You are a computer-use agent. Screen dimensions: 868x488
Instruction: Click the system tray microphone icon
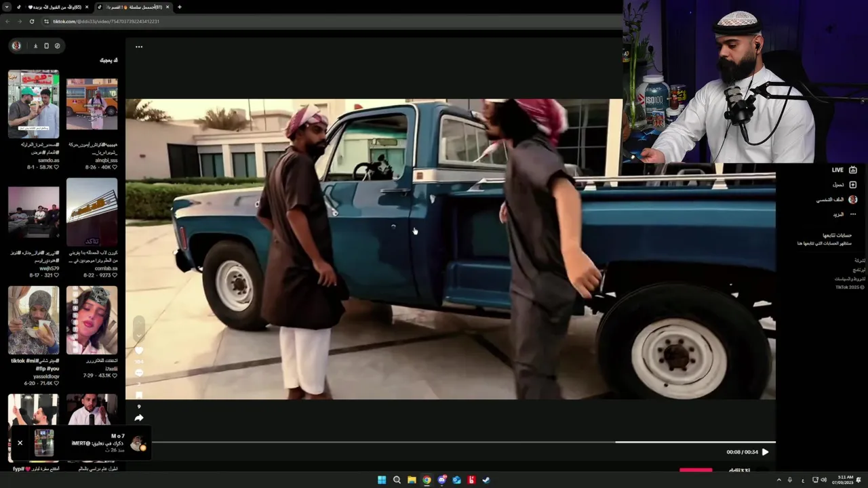point(789,480)
